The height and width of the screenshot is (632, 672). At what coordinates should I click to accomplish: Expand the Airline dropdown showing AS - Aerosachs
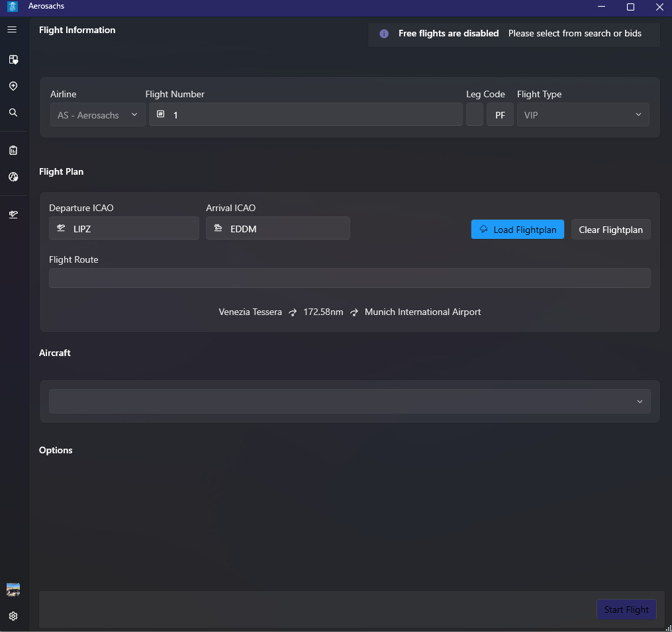pos(98,115)
